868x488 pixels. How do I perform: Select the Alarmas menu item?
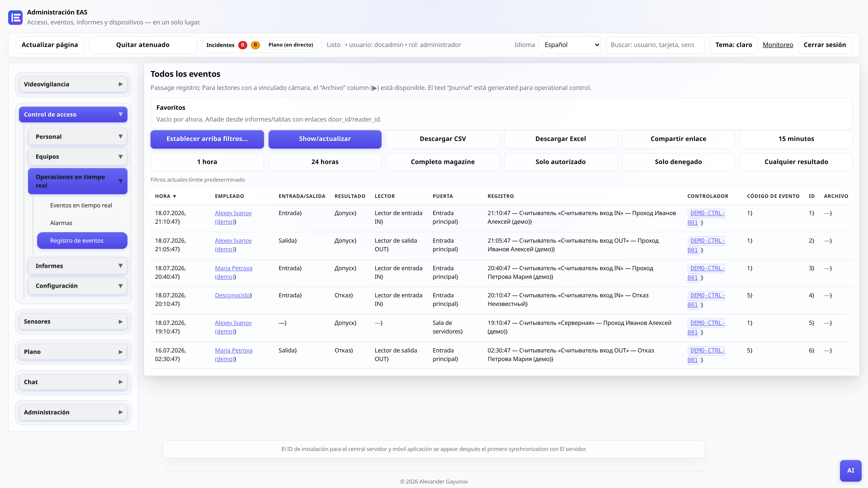click(61, 223)
